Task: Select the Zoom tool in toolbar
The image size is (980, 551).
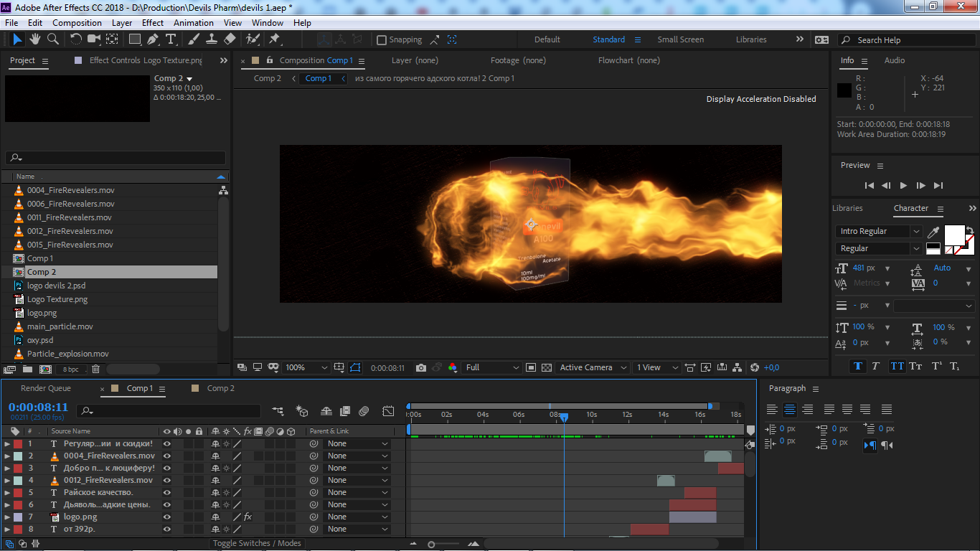Action: tap(53, 39)
